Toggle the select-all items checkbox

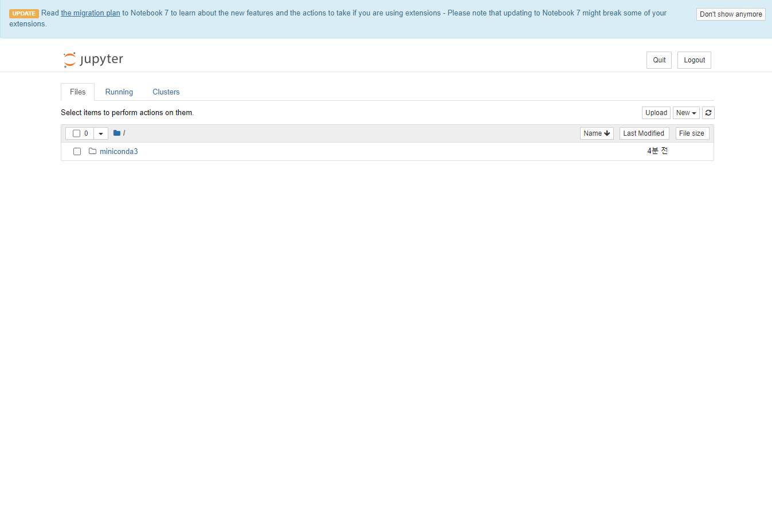76,133
